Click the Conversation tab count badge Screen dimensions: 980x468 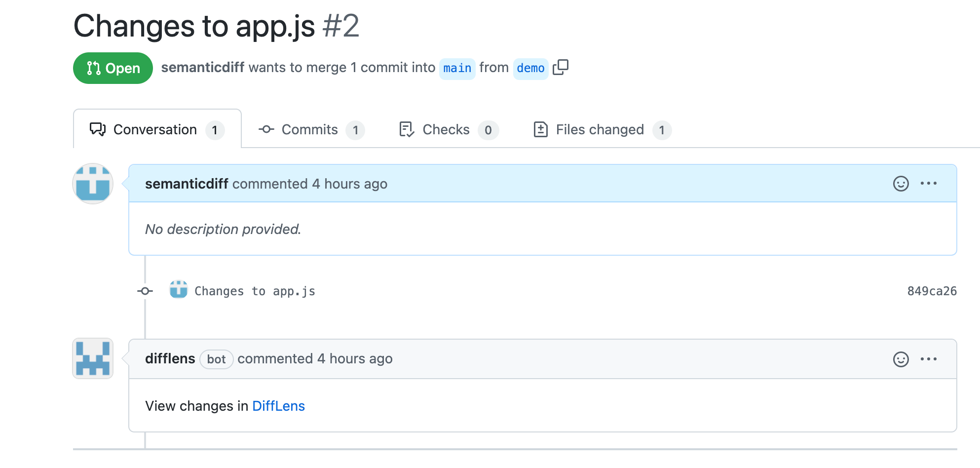(x=215, y=130)
